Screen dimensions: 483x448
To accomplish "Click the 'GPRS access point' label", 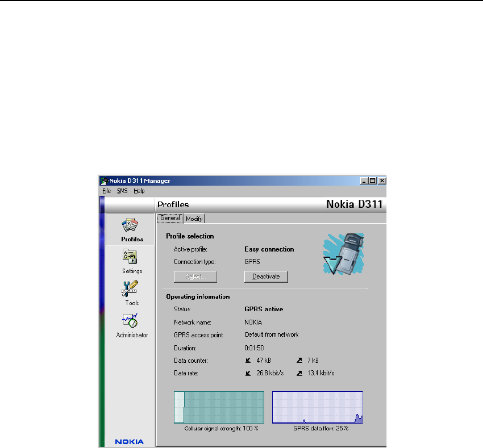I will pos(198,335).
